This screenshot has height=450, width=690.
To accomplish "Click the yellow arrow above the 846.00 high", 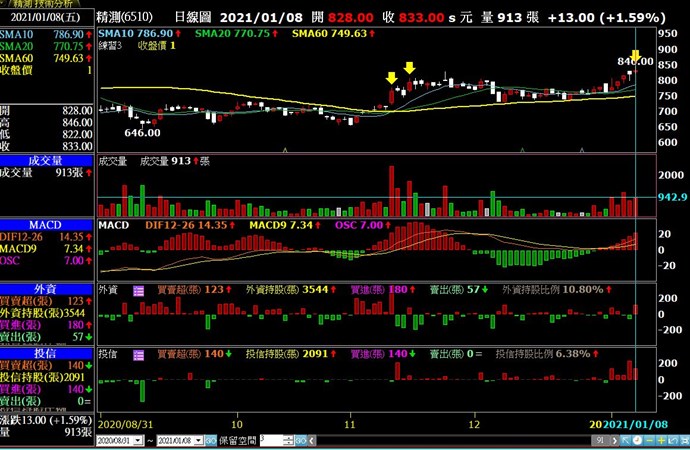I will tap(635, 55).
